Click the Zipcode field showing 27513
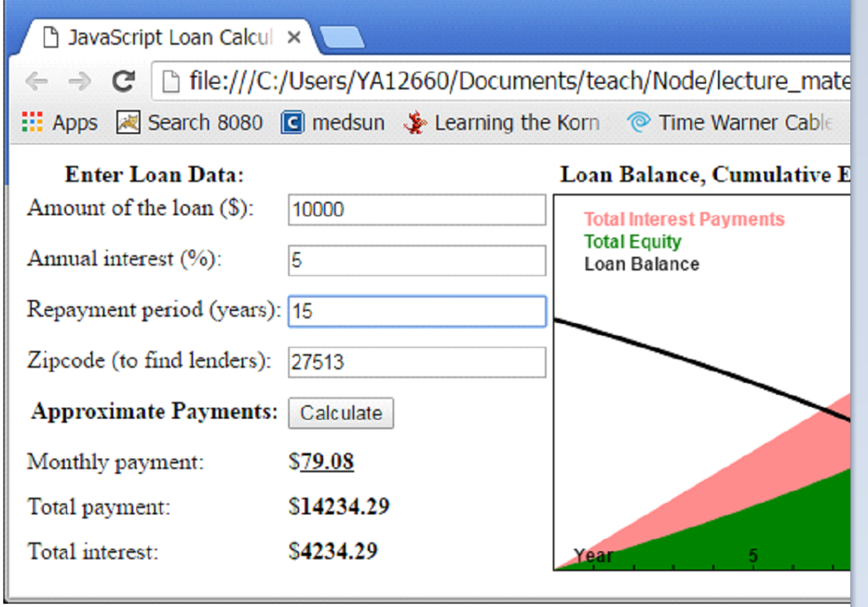 tap(416, 362)
